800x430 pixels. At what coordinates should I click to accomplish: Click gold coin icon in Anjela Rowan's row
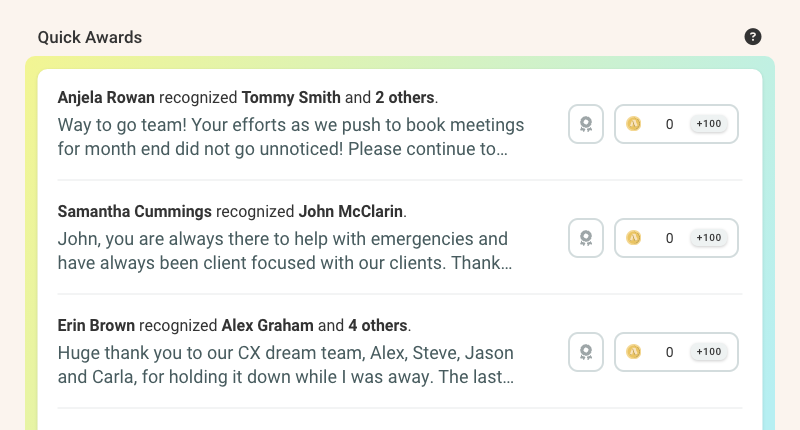pos(633,124)
